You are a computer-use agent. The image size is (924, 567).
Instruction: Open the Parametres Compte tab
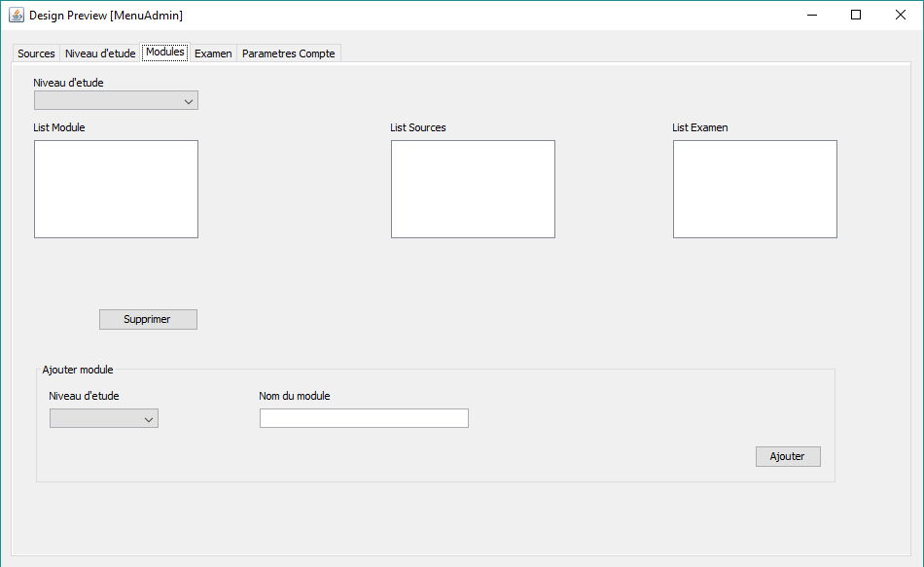pyautogui.click(x=288, y=53)
